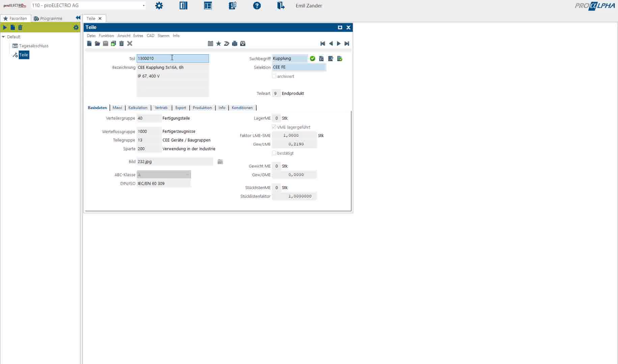Toggle the bestätigt checkbox
The image size is (618, 364).
coord(274,153)
